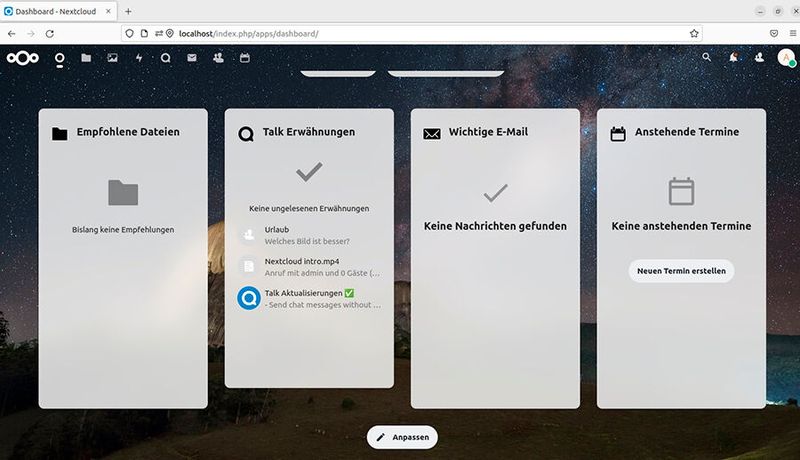Viewport: 800px width, 460px height.
Task: Open the Activity lightning icon
Action: [139, 58]
